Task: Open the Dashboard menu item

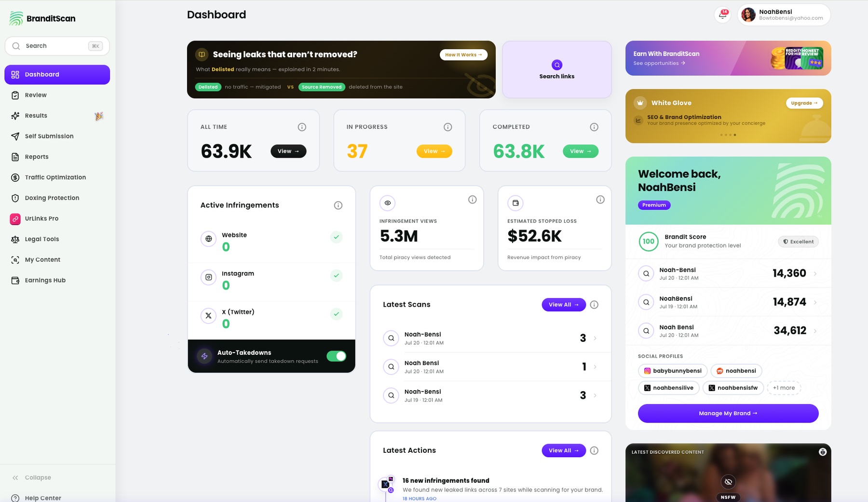Action: point(57,75)
